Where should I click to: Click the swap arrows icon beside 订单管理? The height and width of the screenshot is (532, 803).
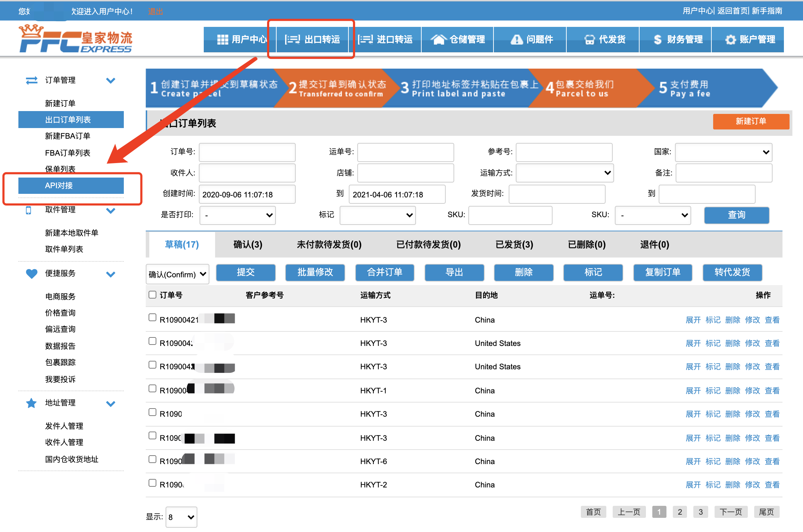pos(31,80)
